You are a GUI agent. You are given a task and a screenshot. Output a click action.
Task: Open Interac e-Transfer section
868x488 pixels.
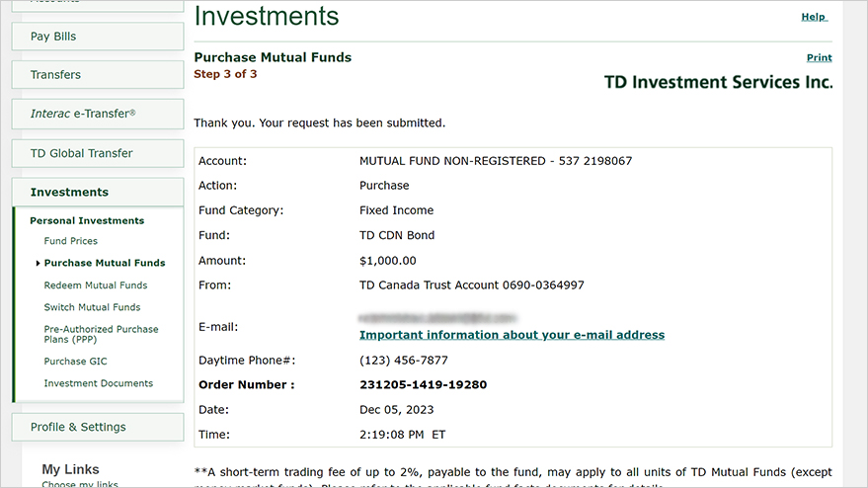[x=98, y=114]
